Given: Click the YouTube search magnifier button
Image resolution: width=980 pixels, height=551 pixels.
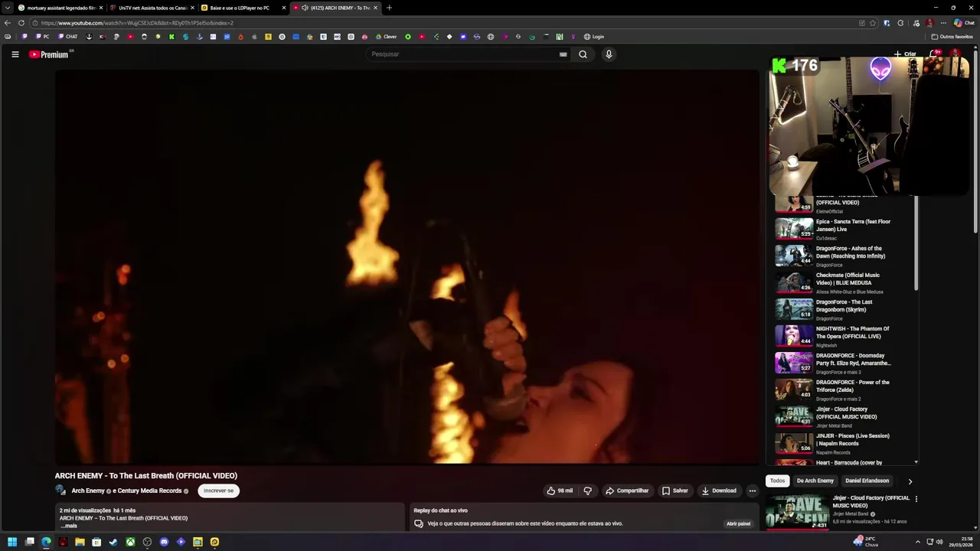Looking at the screenshot, I should (583, 54).
